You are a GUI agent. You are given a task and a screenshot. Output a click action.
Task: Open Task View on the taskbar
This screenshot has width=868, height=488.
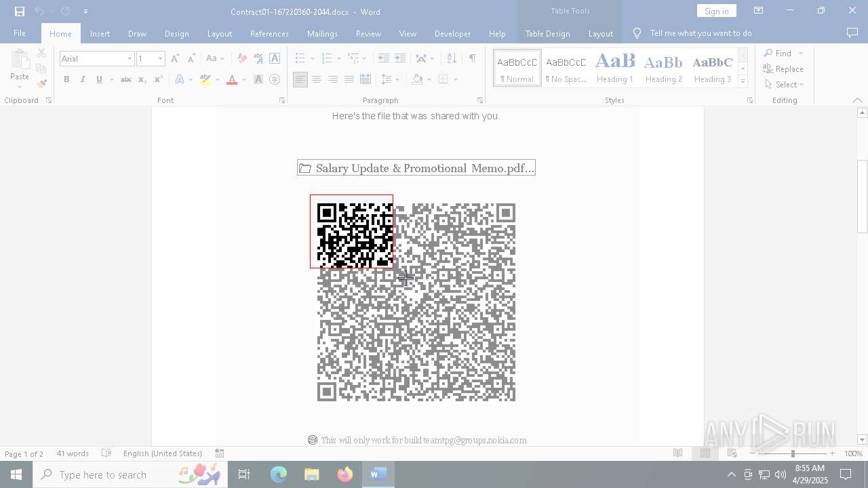point(244,474)
